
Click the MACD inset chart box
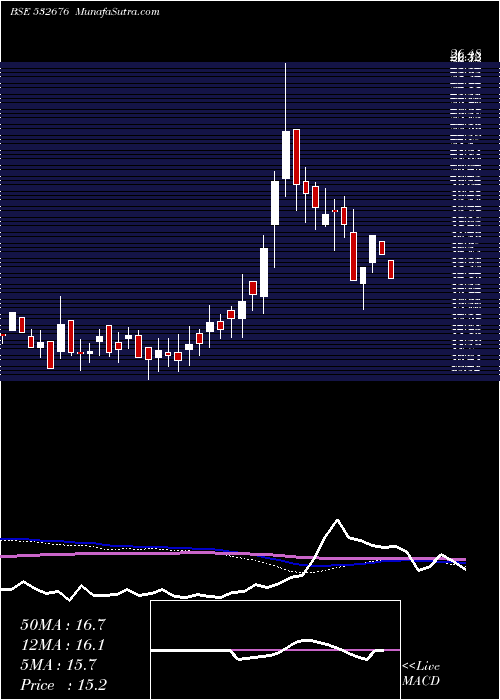275,650
